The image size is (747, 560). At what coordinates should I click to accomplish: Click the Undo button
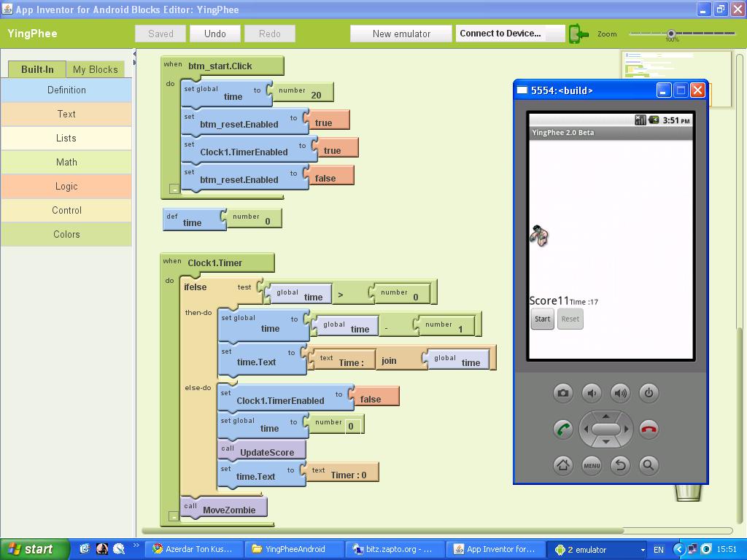click(x=215, y=34)
